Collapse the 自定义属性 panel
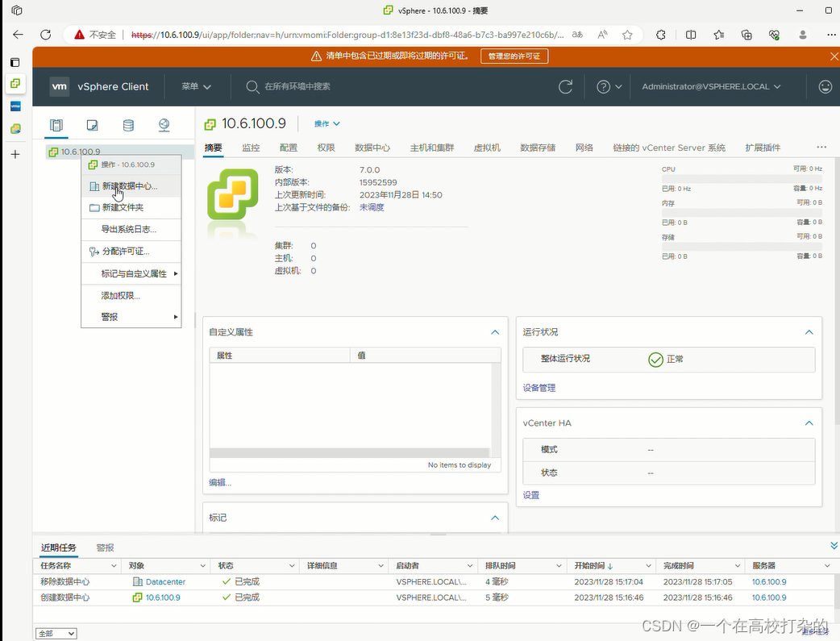Image resolution: width=840 pixels, height=641 pixels. [495, 332]
